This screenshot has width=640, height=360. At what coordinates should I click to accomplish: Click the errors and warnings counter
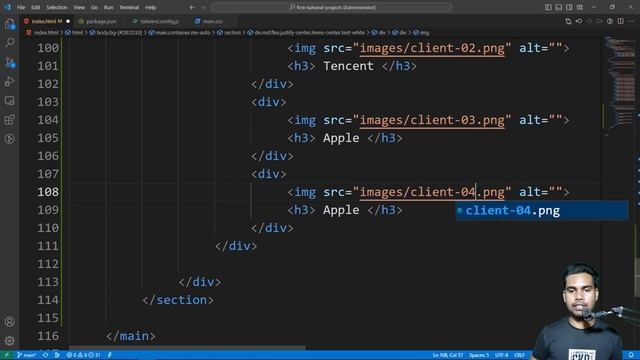click(x=83, y=355)
